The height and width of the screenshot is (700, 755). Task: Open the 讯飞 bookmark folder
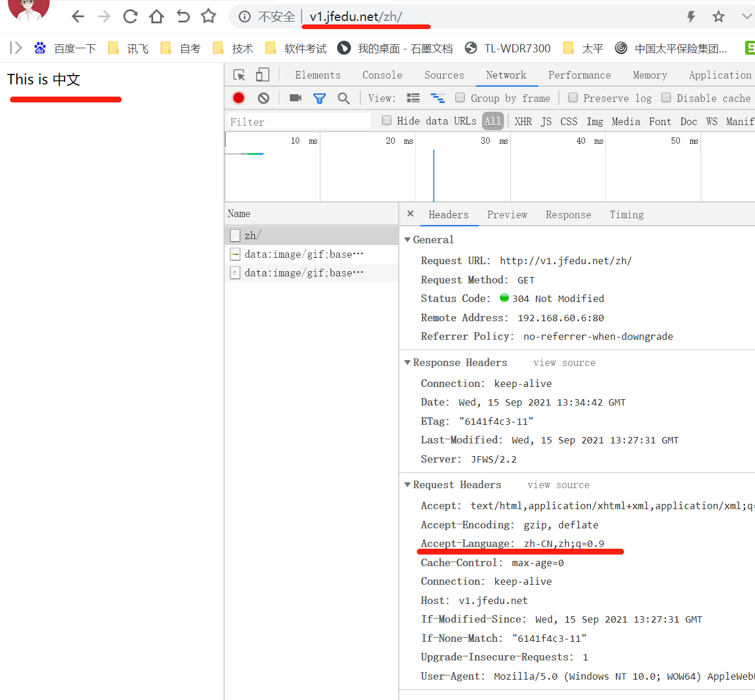click(x=129, y=48)
